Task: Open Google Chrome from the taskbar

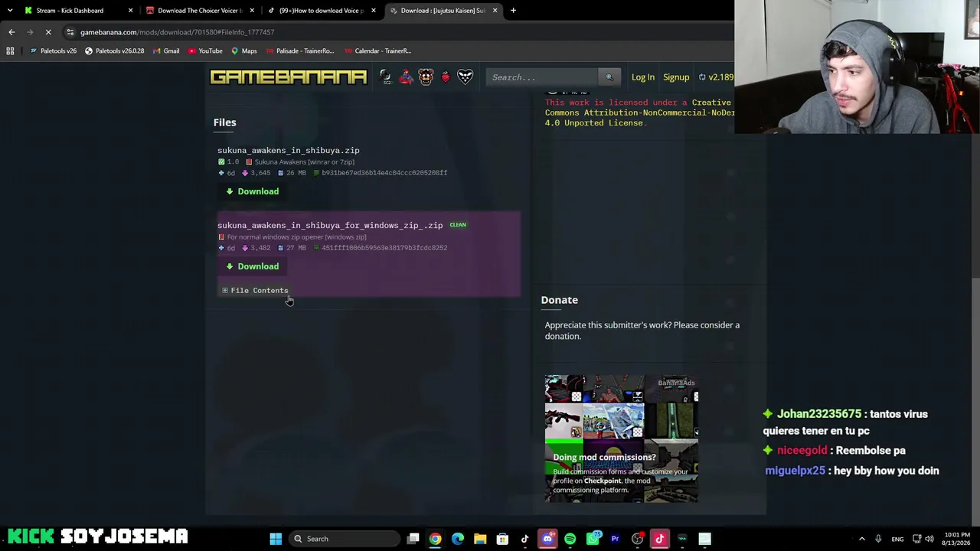Action: tap(435, 539)
